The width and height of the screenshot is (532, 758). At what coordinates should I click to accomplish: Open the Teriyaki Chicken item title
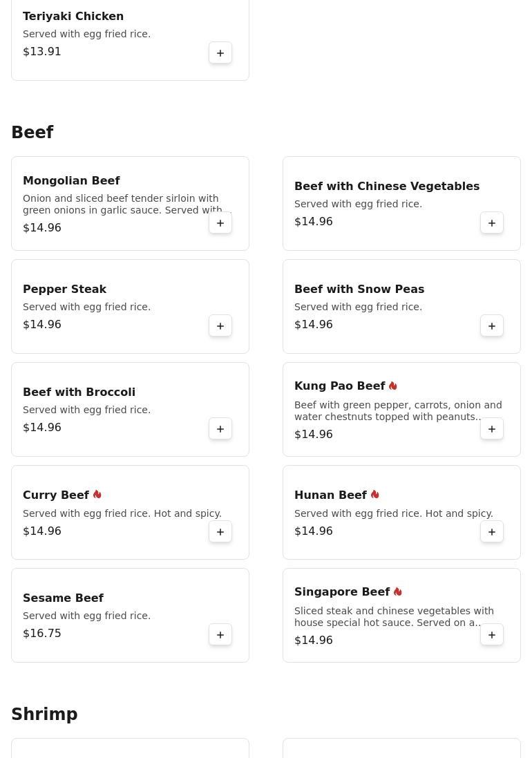pyautogui.click(x=73, y=17)
